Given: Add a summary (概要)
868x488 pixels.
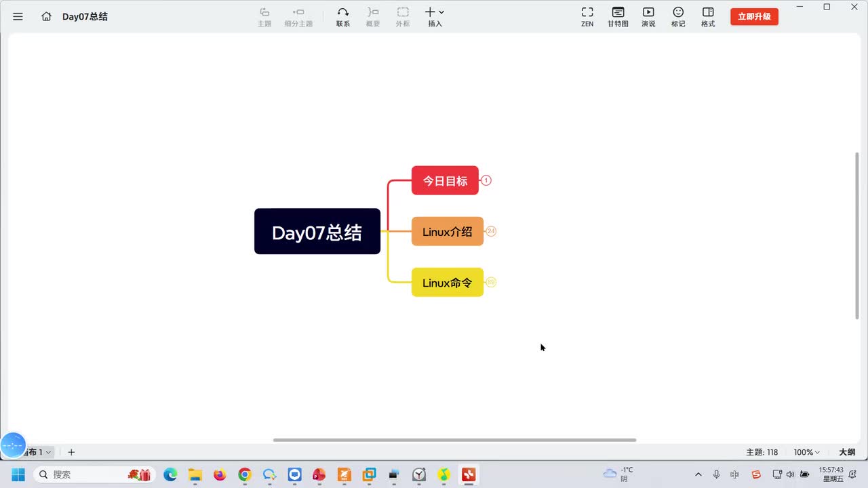Looking at the screenshot, I should (x=373, y=17).
